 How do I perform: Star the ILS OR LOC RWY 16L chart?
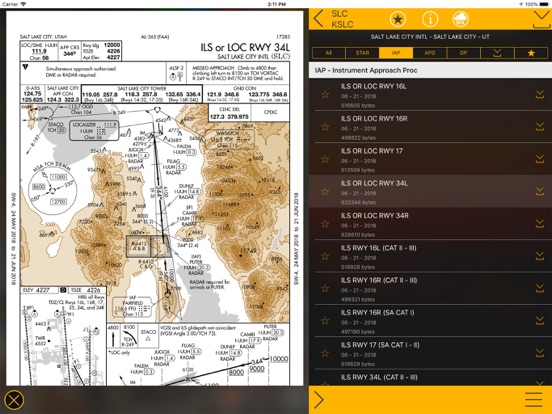(325, 94)
